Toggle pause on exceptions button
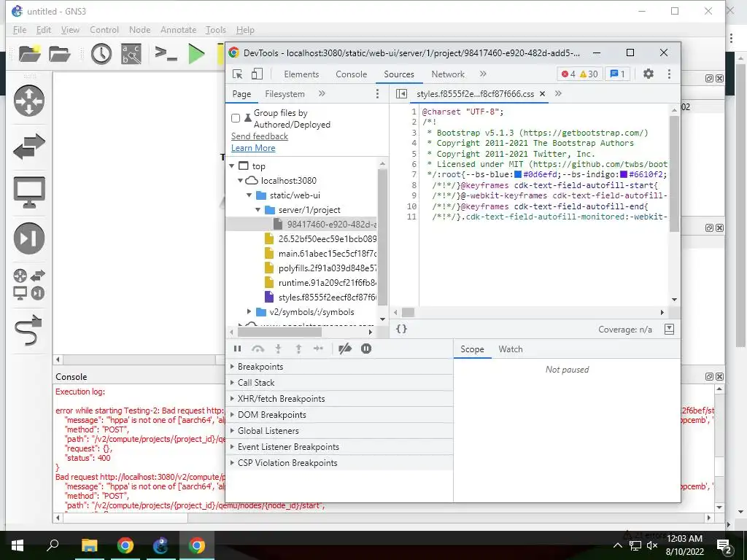The width and height of the screenshot is (747, 560). (x=366, y=349)
